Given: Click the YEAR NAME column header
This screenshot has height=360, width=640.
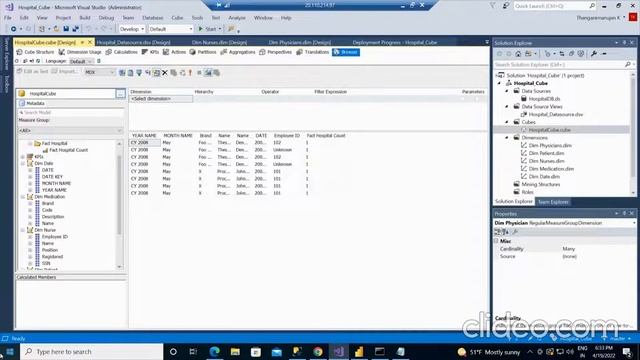Looking at the screenshot, I should 144,136.
